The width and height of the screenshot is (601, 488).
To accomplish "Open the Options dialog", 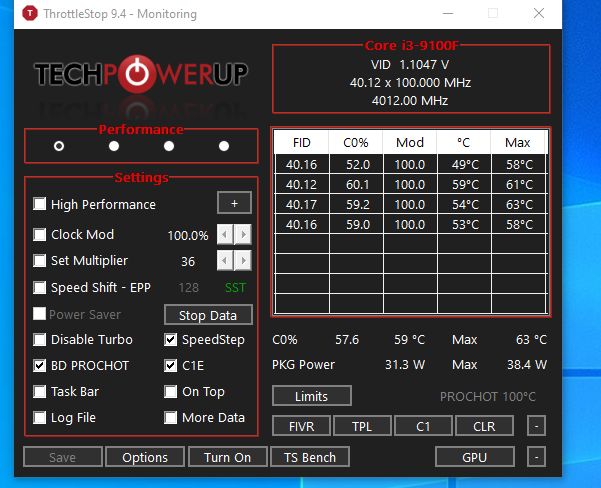I will click(145, 457).
